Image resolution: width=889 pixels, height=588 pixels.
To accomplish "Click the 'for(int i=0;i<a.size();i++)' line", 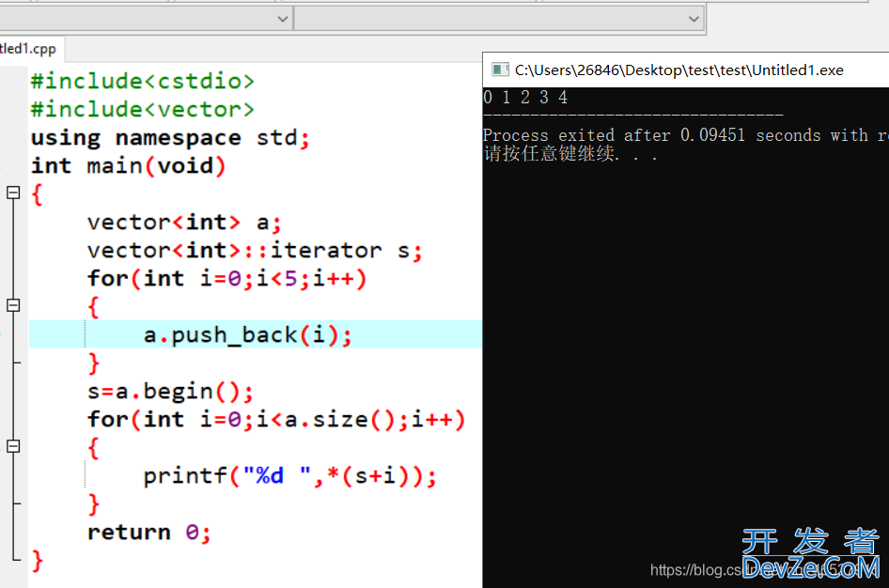I will click(276, 420).
